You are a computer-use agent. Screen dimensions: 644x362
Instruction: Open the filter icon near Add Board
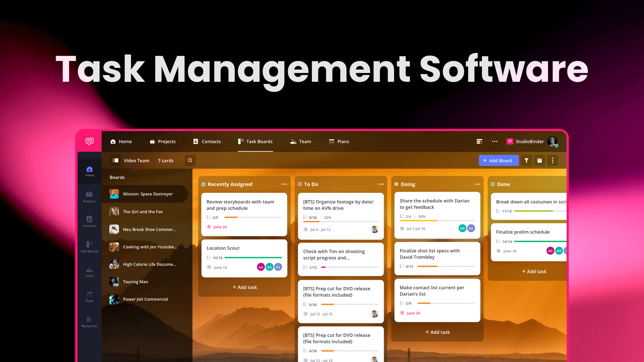point(526,160)
